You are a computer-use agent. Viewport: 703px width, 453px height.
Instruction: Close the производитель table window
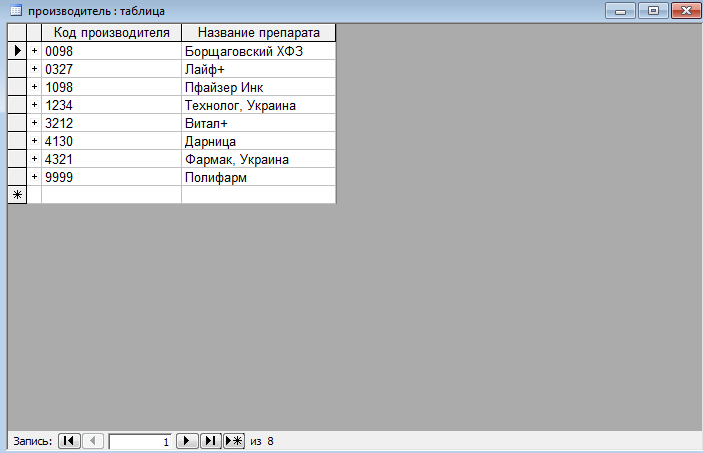click(x=686, y=11)
